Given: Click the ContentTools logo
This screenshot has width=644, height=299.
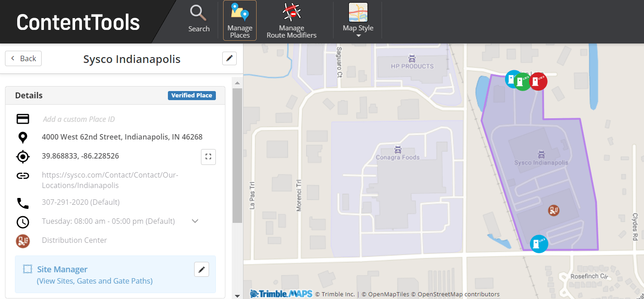Looking at the screenshot, I should [78, 22].
